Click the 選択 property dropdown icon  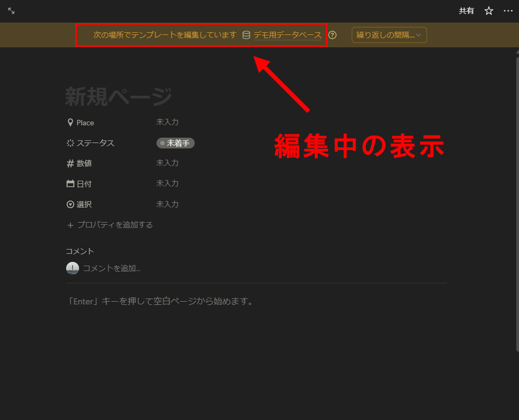pos(70,204)
